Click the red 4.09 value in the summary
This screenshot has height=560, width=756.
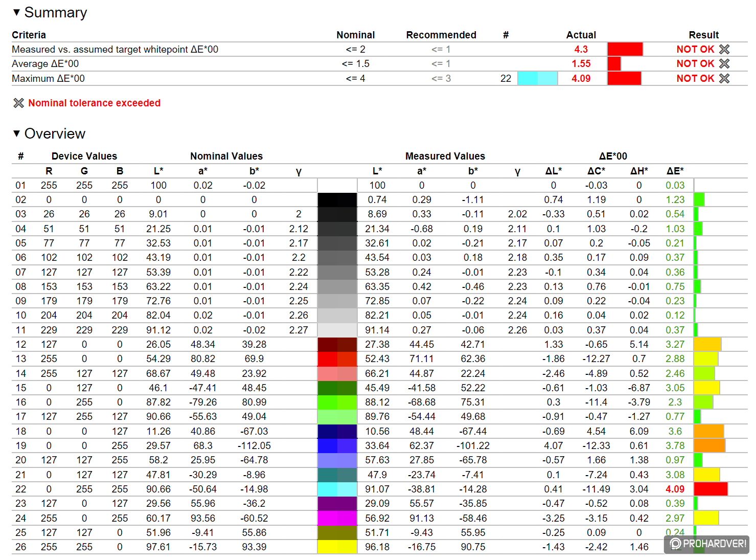pyautogui.click(x=581, y=78)
